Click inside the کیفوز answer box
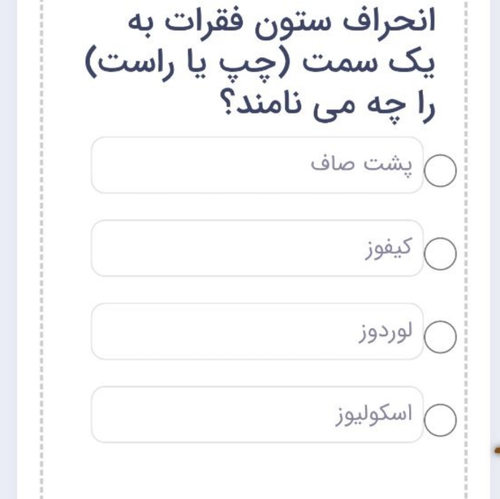 coord(257,248)
